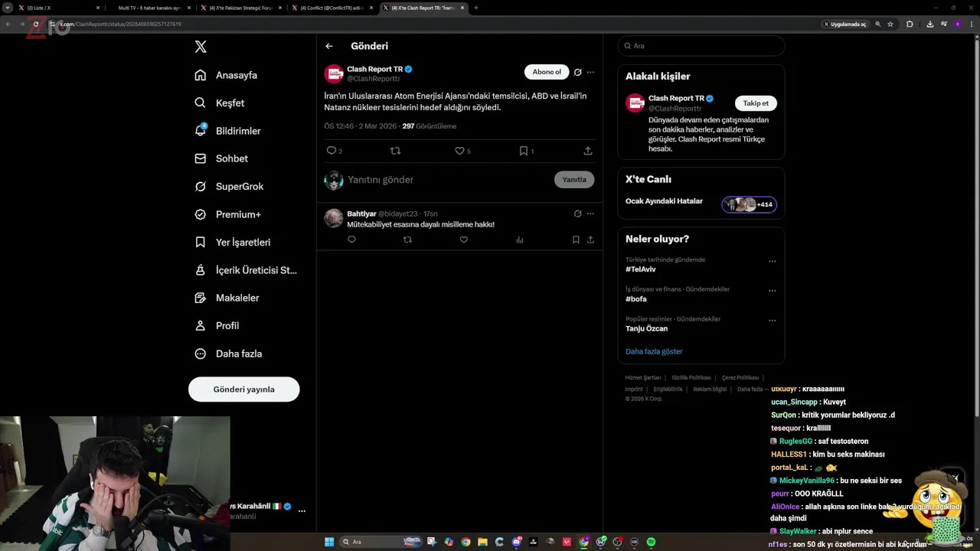Viewport: 980px width, 551px height.
Task: Open Profil person icon
Action: [x=201, y=325]
